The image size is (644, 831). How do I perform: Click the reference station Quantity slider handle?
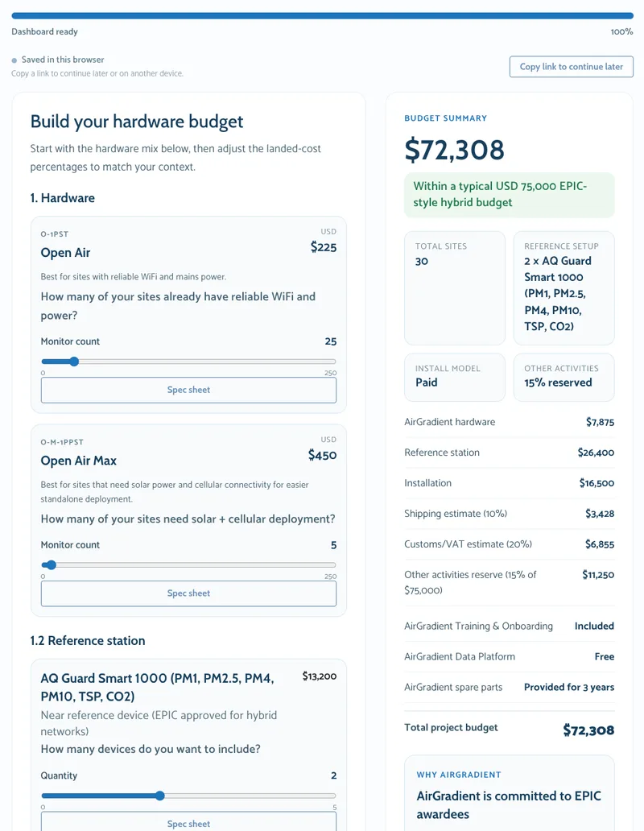tap(159, 796)
